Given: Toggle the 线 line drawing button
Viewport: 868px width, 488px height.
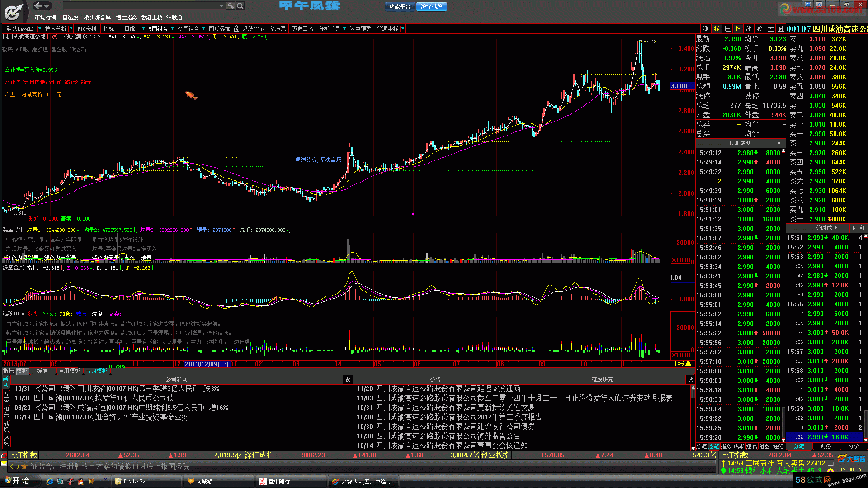Looking at the screenshot, I should coord(749,28).
